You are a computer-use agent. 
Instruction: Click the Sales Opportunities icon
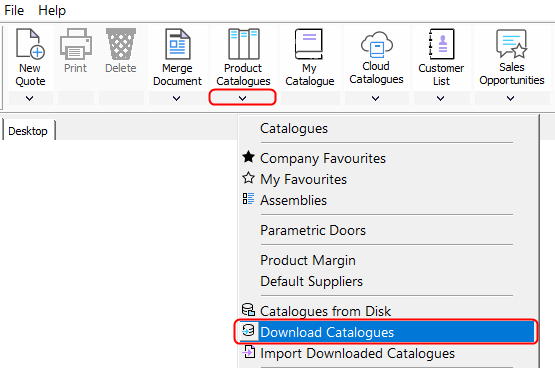click(511, 44)
